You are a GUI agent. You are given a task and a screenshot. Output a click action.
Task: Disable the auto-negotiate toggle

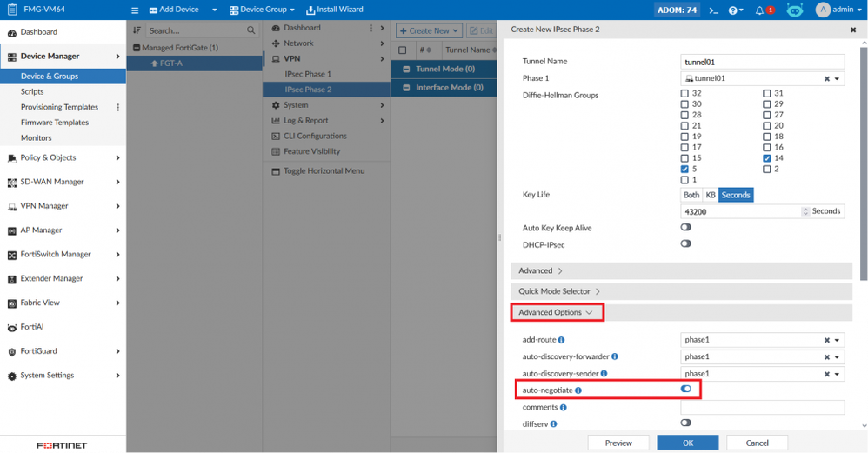[686, 390]
